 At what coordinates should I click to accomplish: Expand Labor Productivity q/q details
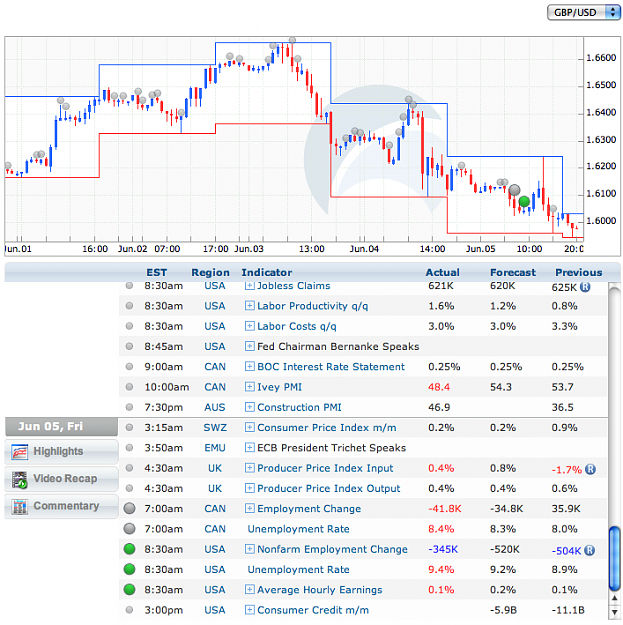pyautogui.click(x=250, y=306)
